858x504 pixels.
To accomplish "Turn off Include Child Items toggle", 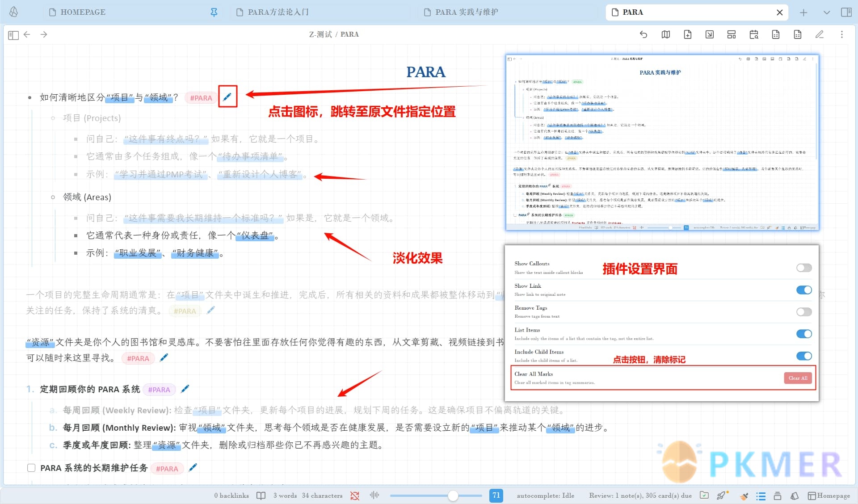I will click(x=804, y=356).
